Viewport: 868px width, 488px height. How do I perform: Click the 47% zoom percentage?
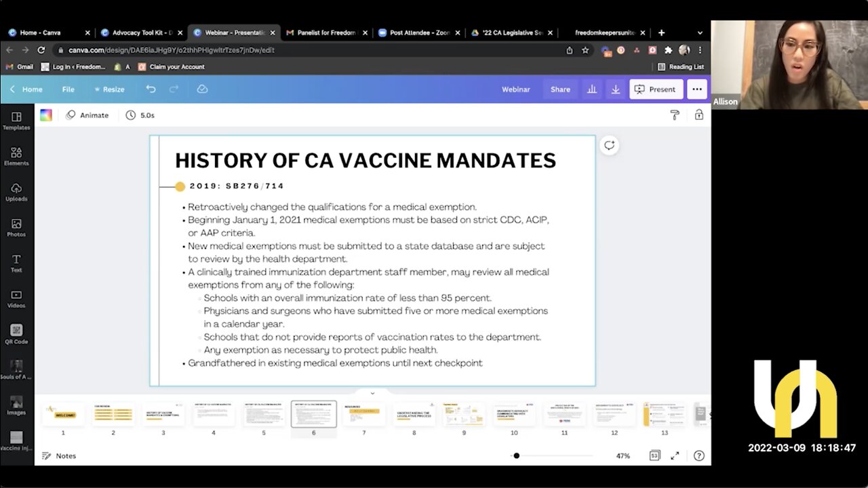click(623, 455)
